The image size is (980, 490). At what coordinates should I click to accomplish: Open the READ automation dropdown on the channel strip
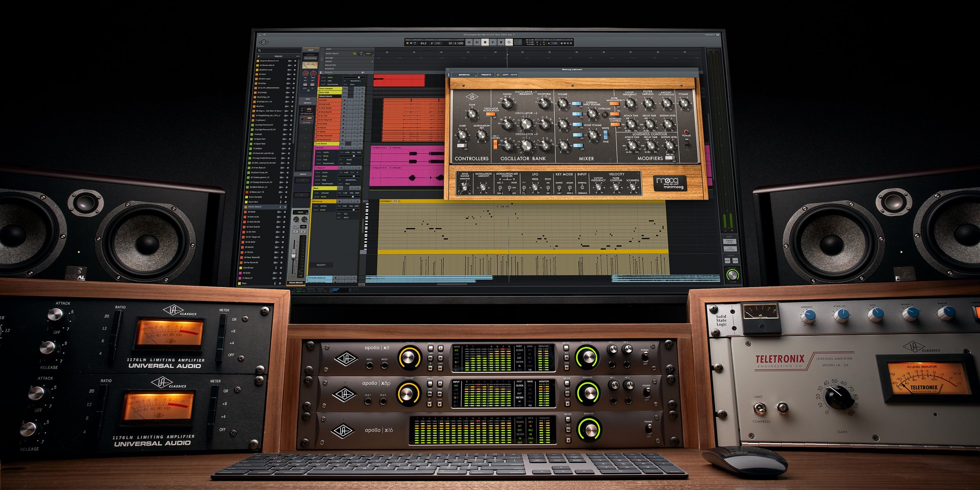301,212
